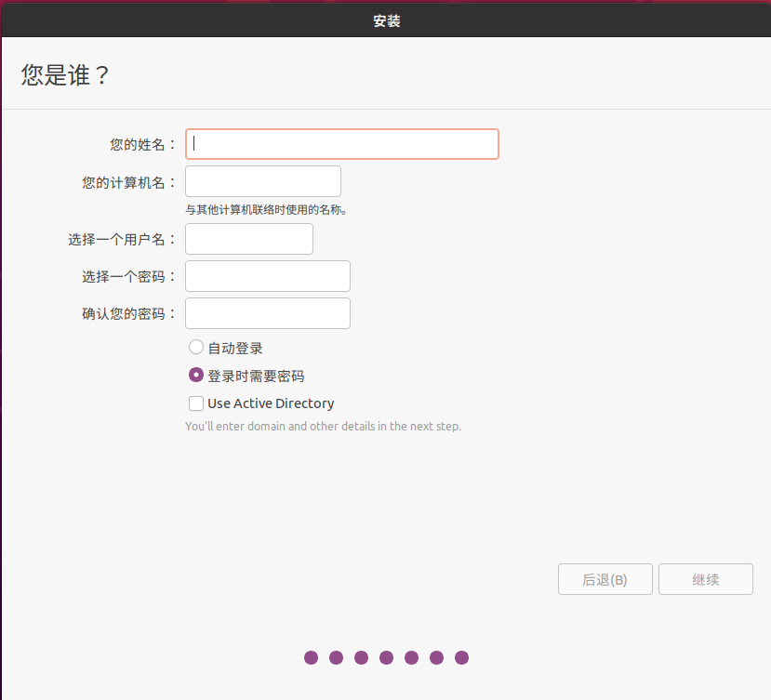
Task: Click the 安装 window title
Action: (x=387, y=21)
